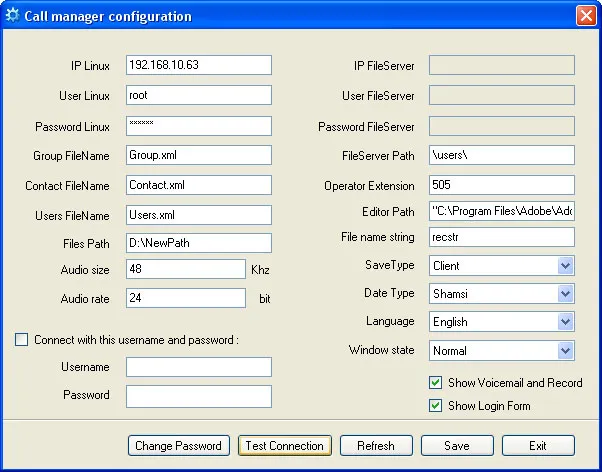This screenshot has width=602, height=472.
Task: Click the IP FileServer field
Action: [x=502, y=65]
